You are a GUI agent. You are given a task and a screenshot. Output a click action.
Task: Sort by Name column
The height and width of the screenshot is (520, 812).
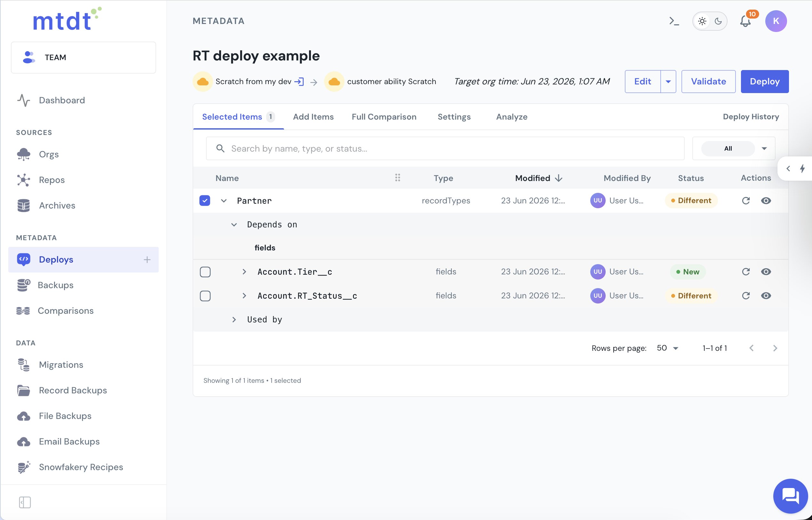coord(227,178)
